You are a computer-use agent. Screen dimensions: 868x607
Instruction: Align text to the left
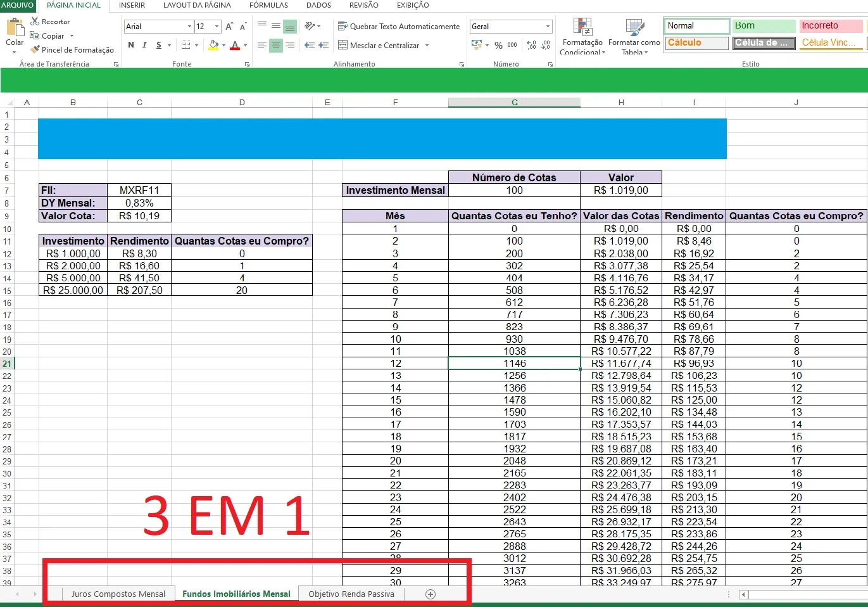coord(262,45)
